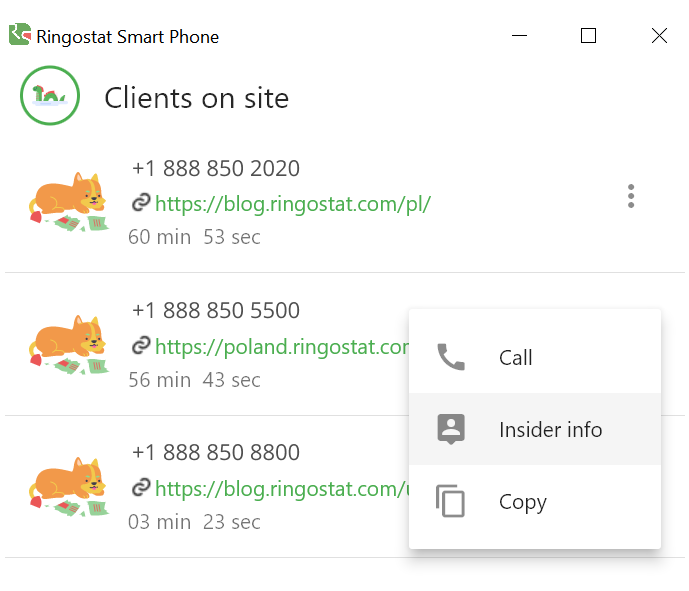
Task: Click the chain link icon next to blog.ringostat.com/pl/
Action: coord(141,203)
